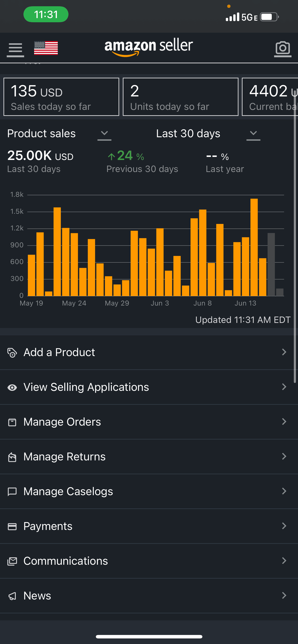Tap the Manage Returns box icon
298x644 pixels.
[12, 457]
